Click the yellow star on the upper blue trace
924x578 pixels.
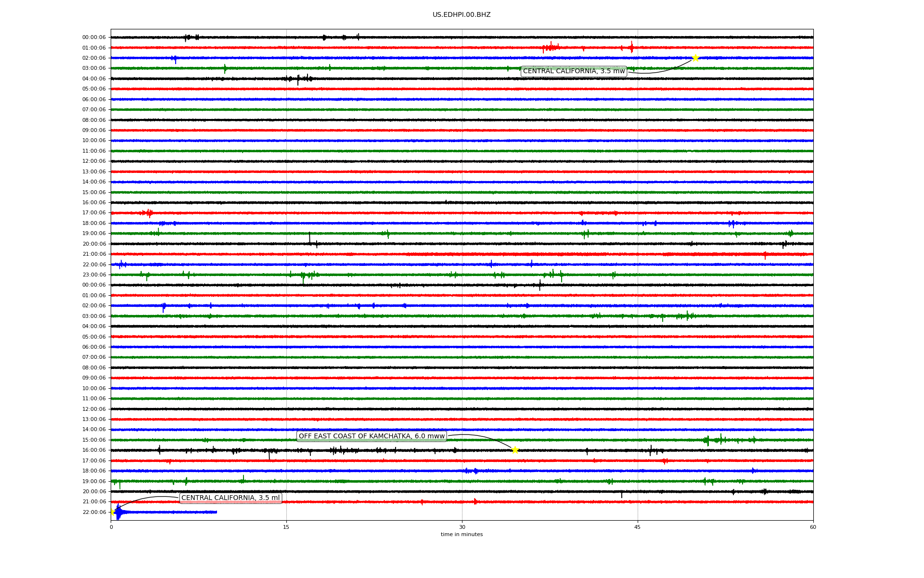point(695,58)
